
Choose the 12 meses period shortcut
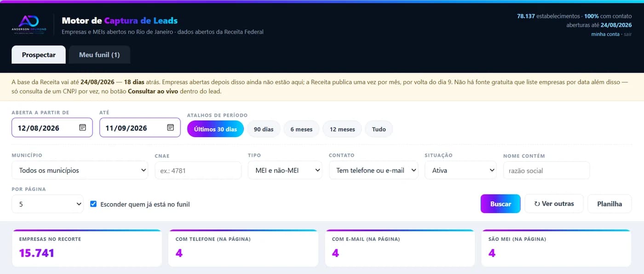coord(342,129)
